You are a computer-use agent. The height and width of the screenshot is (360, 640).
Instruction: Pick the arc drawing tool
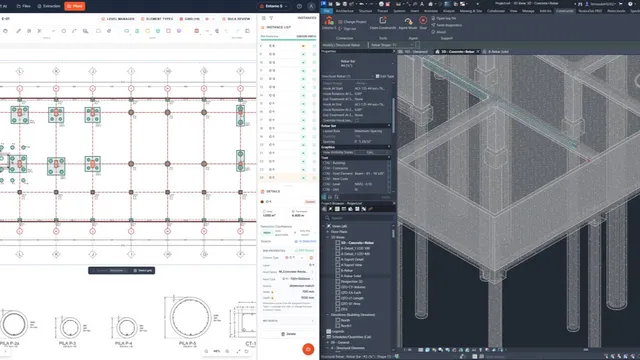tap(74, 31)
